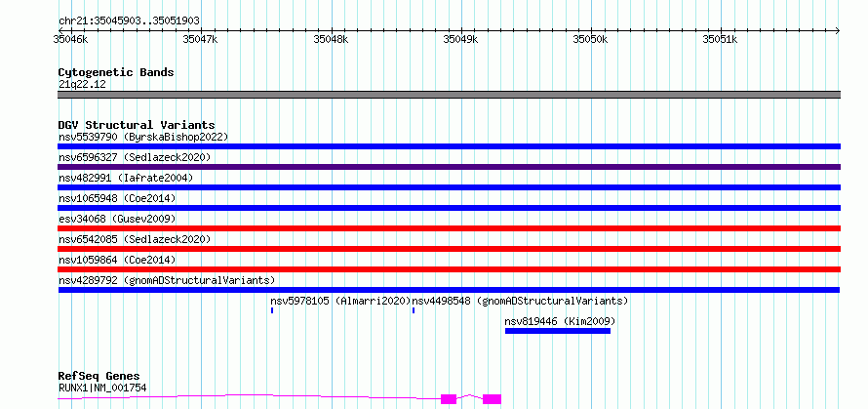This screenshot has height=409, width=868.
Task: Click the 35050k ruler tick label
Action: tap(590, 39)
